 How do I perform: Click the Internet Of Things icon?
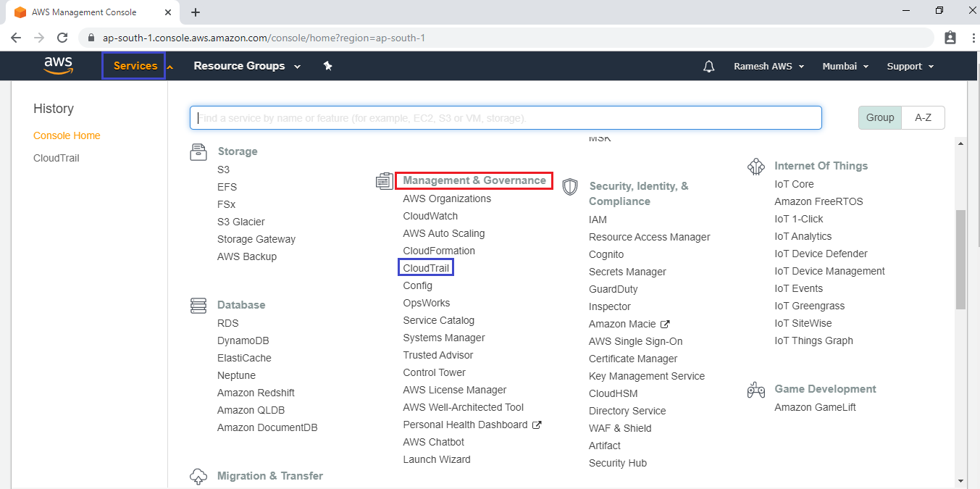755,166
